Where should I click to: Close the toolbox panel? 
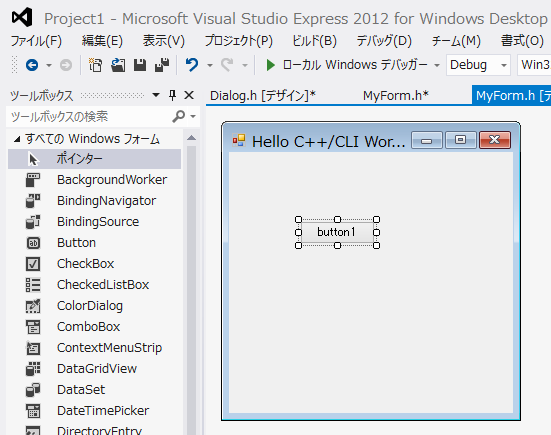click(189, 95)
